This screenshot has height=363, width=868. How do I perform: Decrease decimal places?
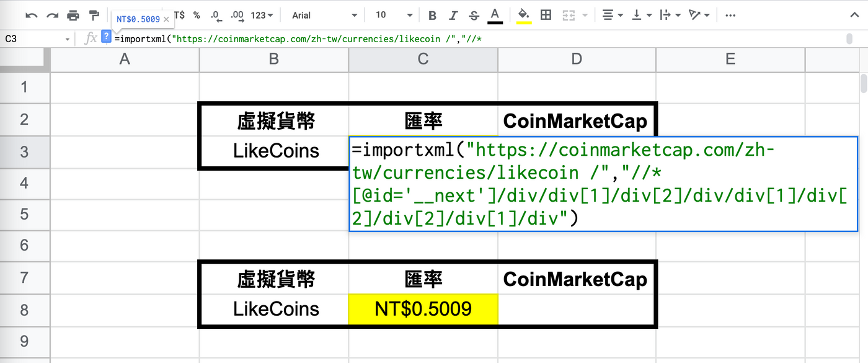[x=215, y=15]
